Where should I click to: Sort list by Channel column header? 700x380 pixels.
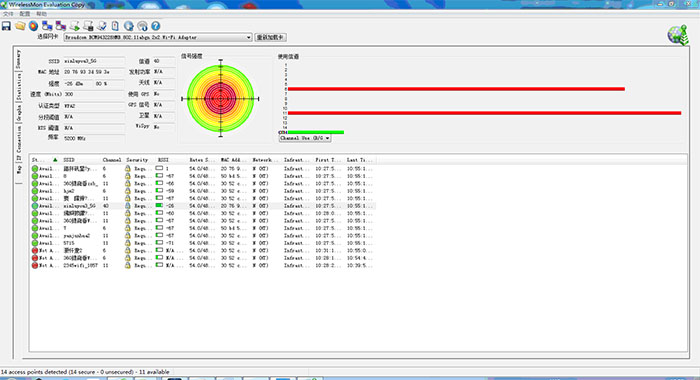click(x=112, y=159)
